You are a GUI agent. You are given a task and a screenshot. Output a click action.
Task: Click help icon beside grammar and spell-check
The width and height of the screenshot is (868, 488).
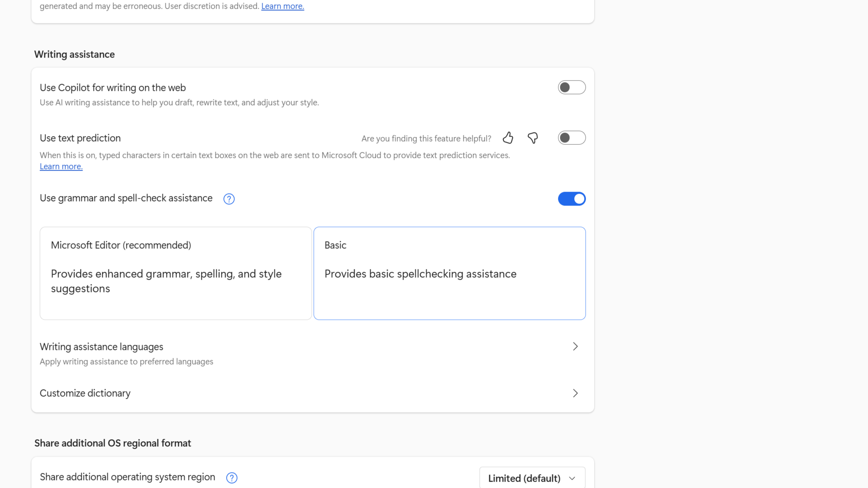pos(229,199)
